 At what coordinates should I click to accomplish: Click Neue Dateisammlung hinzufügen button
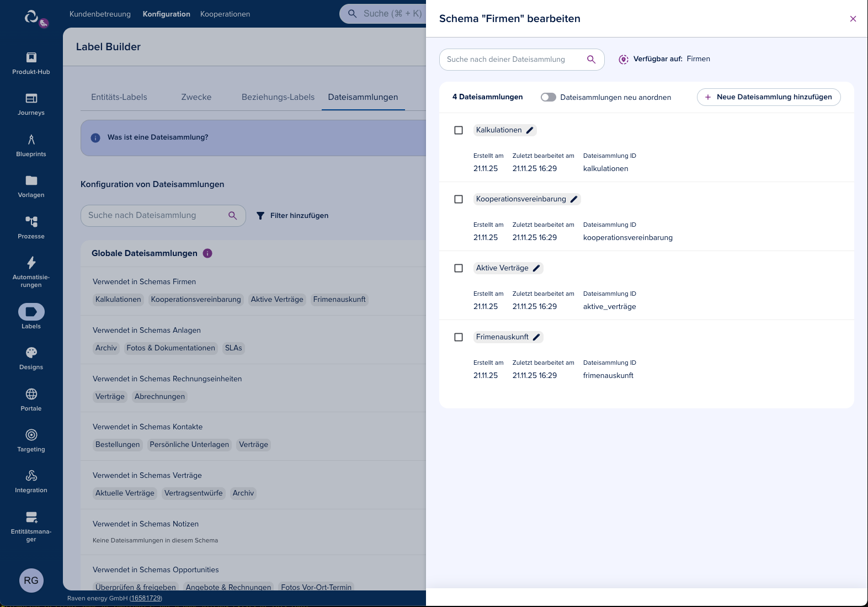pyautogui.click(x=768, y=97)
